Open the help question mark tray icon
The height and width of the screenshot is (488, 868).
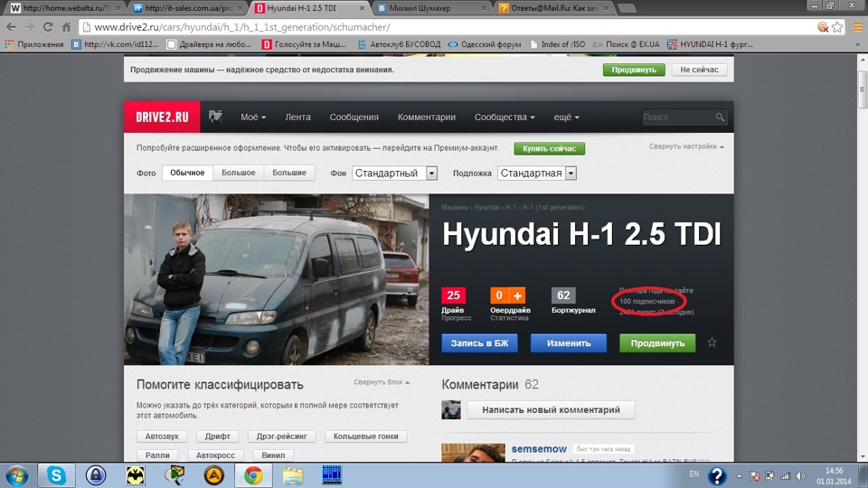[x=717, y=476]
